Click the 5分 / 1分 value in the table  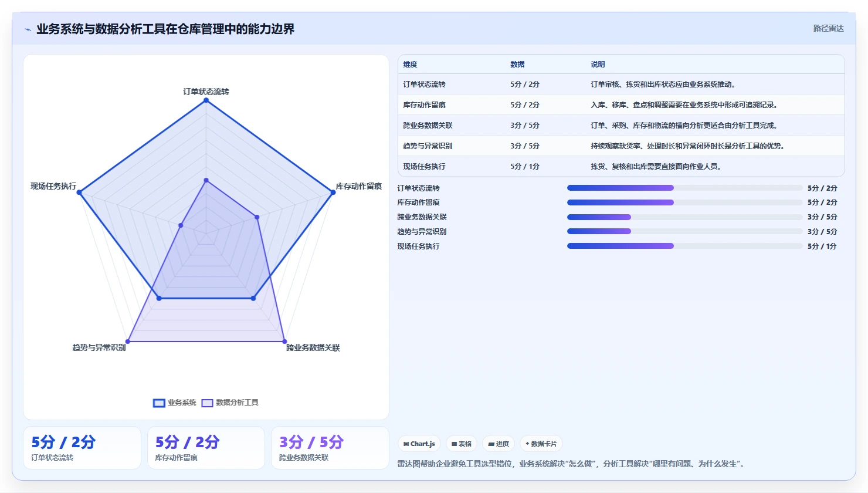click(x=525, y=167)
